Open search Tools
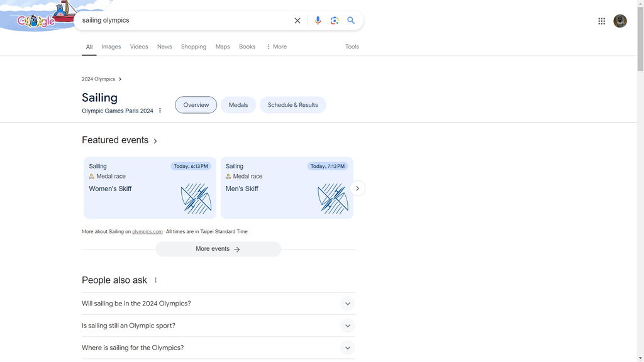 click(352, 47)
